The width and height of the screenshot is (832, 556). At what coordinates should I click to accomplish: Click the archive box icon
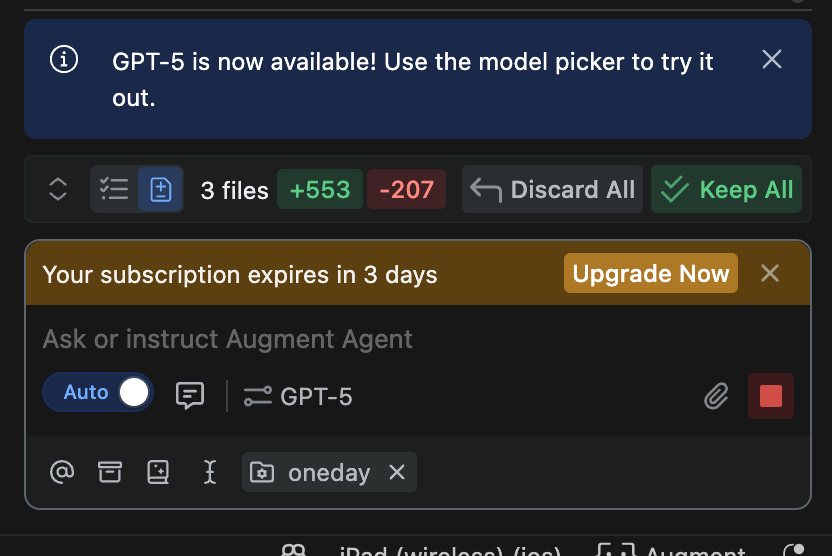110,472
